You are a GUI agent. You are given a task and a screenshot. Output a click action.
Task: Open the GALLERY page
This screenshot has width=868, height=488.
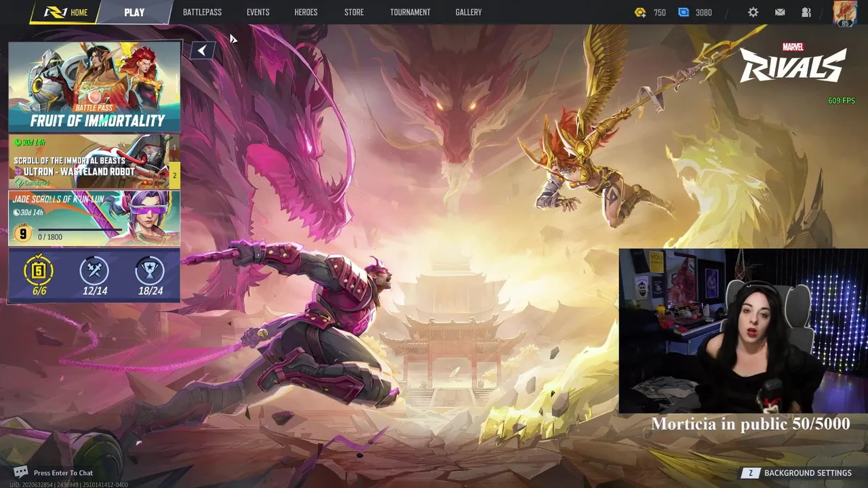(x=469, y=12)
